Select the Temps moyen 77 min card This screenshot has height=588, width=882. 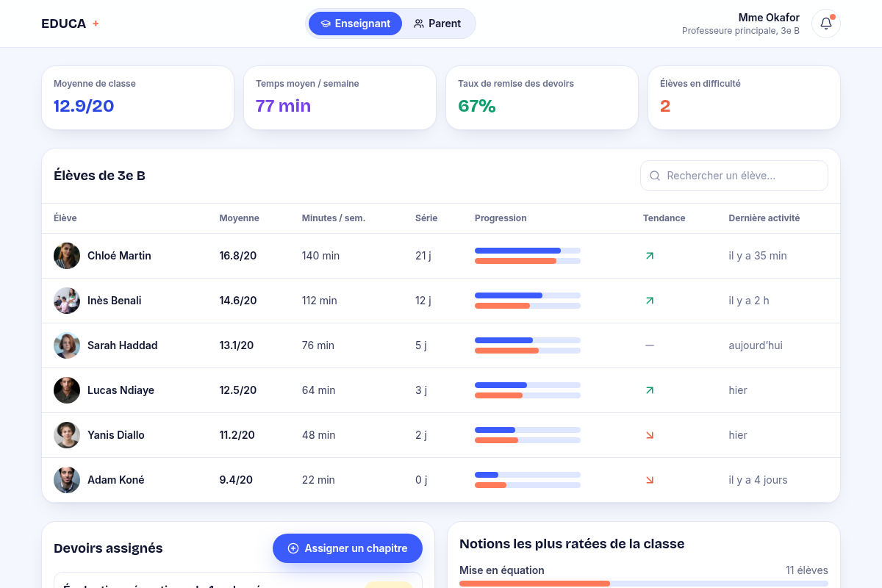tap(340, 98)
